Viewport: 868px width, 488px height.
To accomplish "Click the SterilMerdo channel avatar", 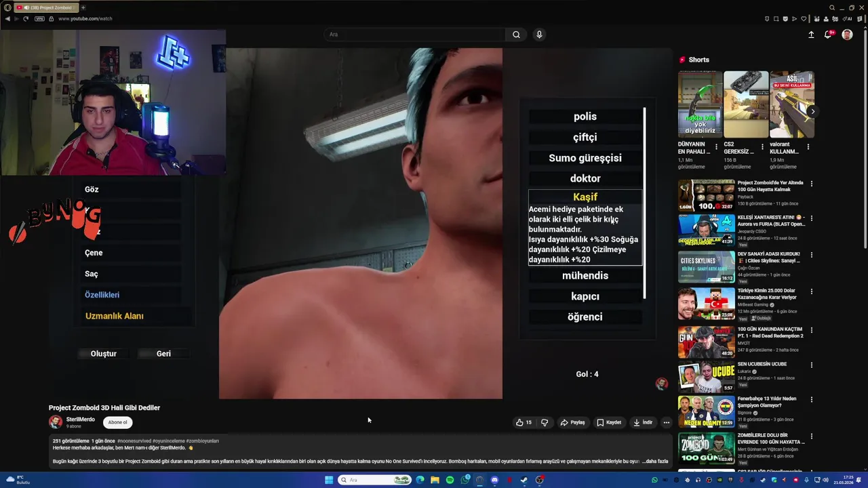I will (x=56, y=422).
